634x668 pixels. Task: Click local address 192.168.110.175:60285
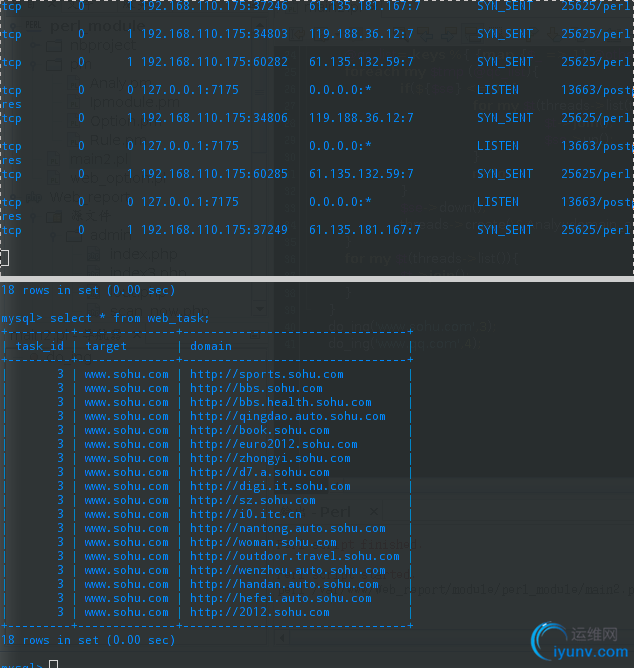(214, 174)
